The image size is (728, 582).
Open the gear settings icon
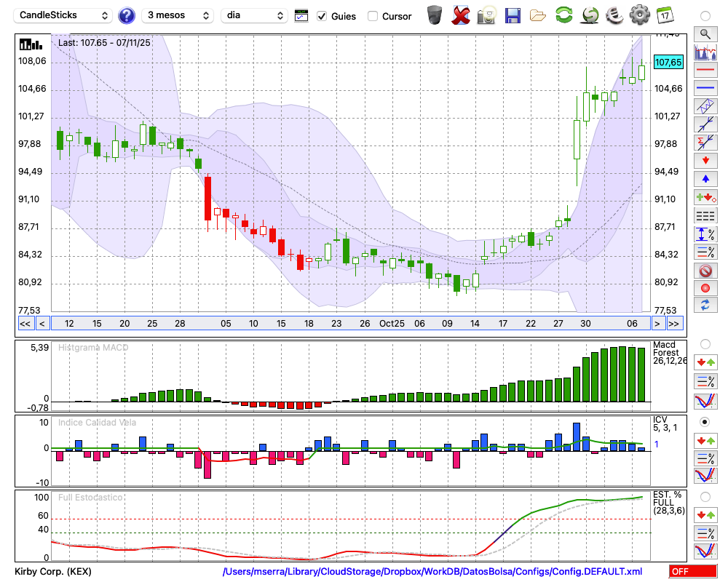click(639, 15)
